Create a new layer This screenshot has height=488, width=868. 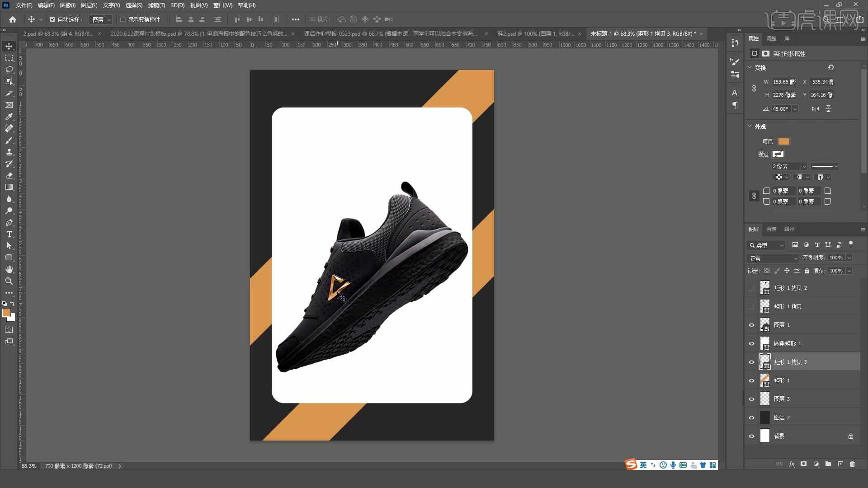[840, 464]
